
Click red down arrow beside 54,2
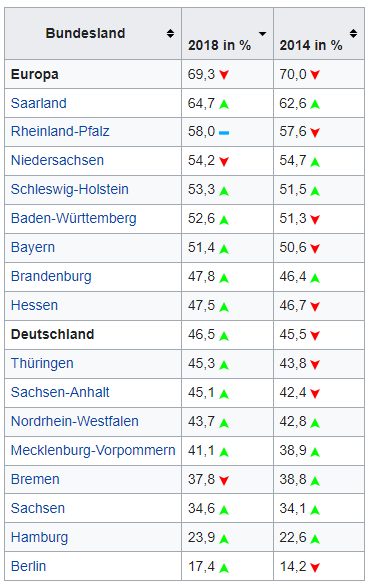tap(224, 162)
